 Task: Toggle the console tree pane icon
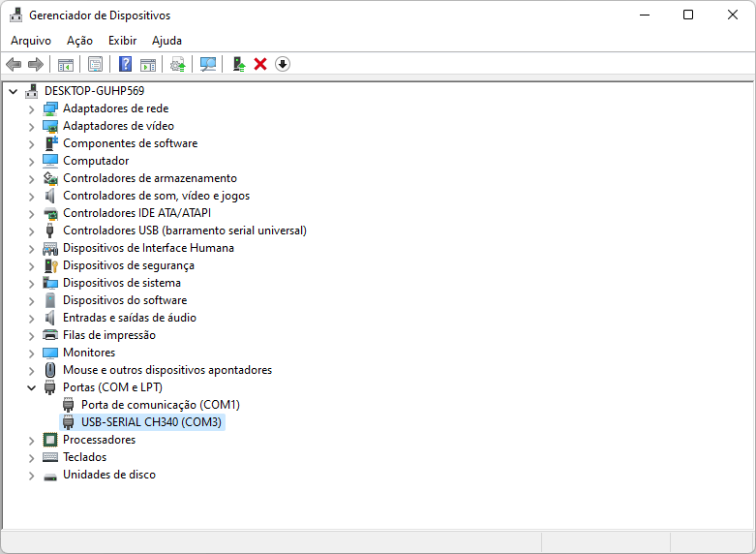66,64
